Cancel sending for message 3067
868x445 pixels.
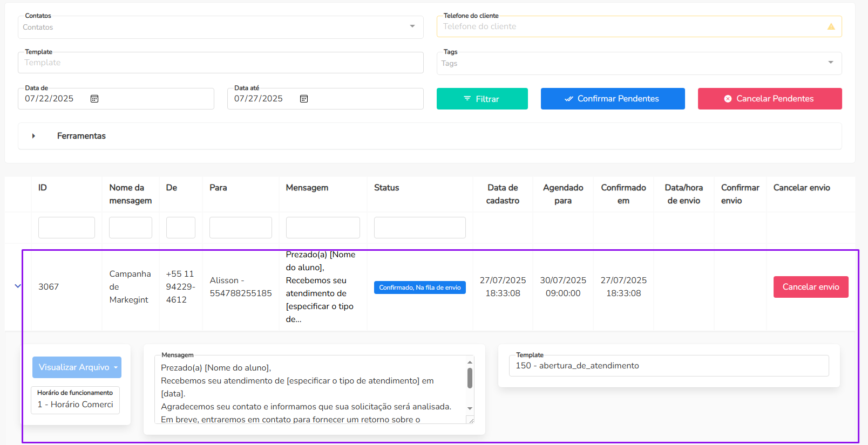click(x=810, y=287)
